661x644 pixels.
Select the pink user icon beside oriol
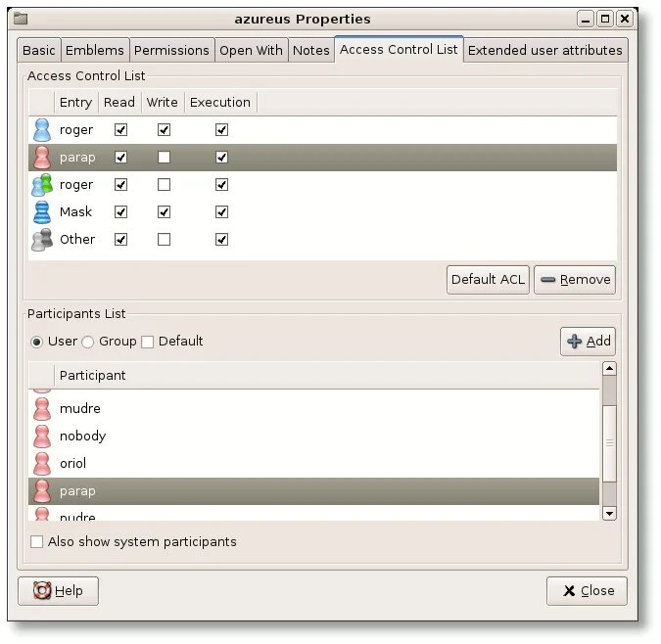click(42, 463)
